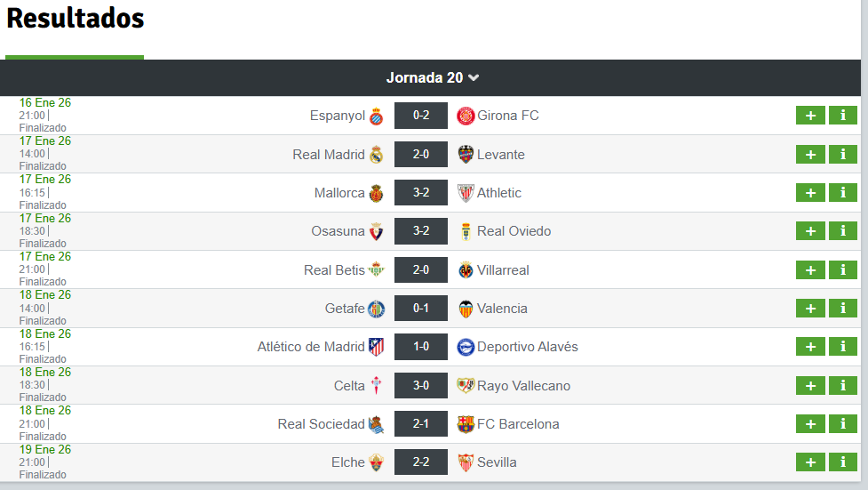
Task: Open the Jornada 20 dropdown
Action: [433, 78]
